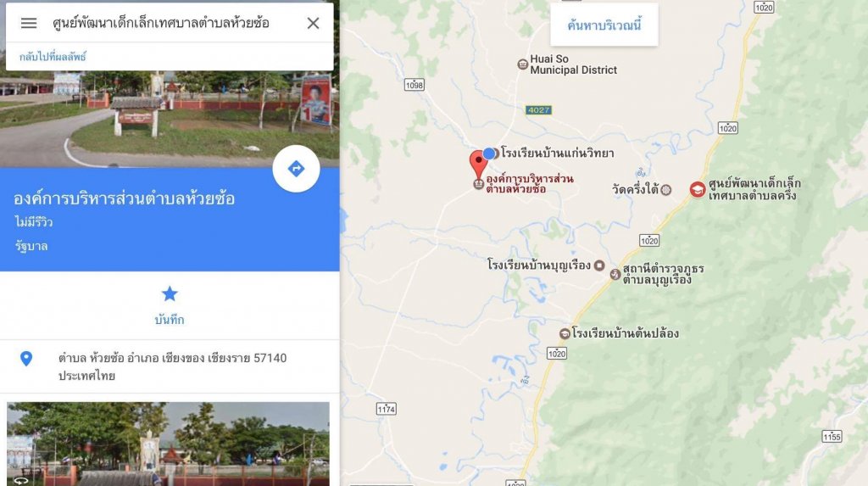Screen dimensions: 868x486
Task: Save place with the star icon
Action: pyautogui.click(x=170, y=293)
